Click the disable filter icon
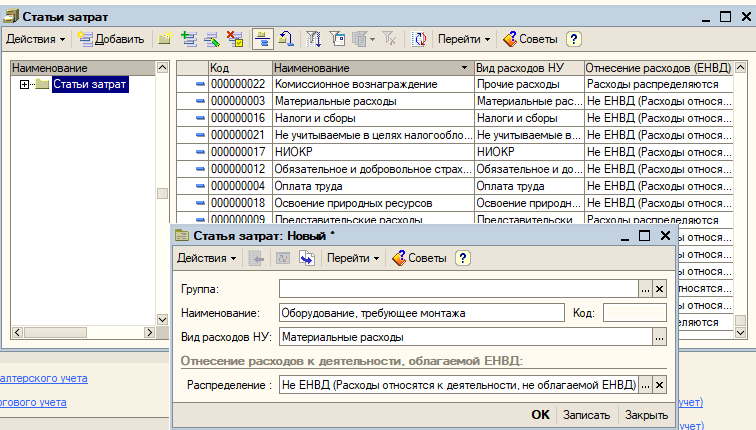This screenshot has height=430, width=756. click(x=389, y=39)
